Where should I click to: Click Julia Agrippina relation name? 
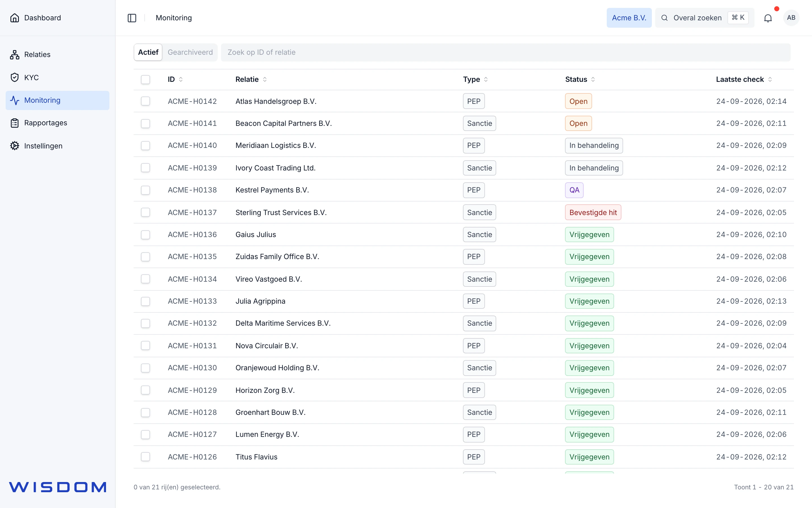pyautogui.click(x=260, y=301)
